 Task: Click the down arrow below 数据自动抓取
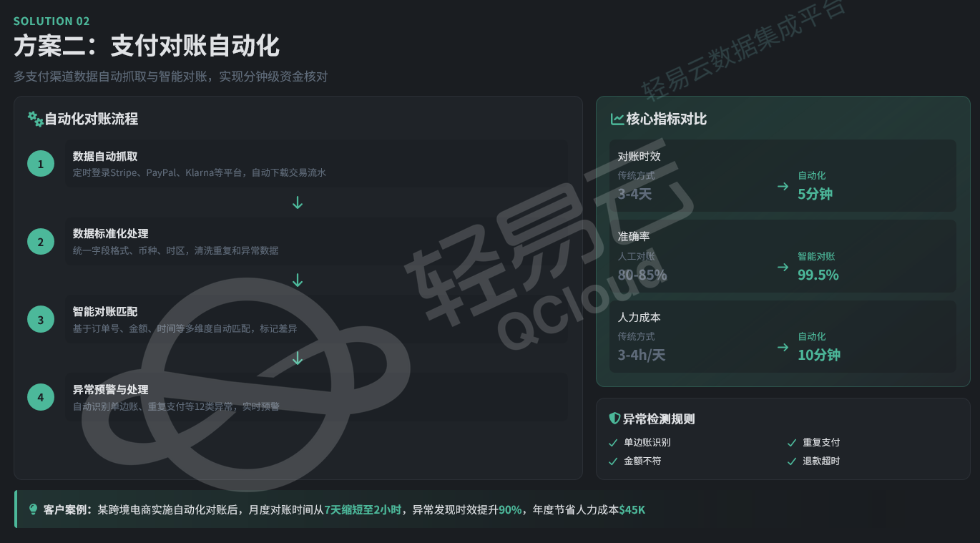point(298,203)
